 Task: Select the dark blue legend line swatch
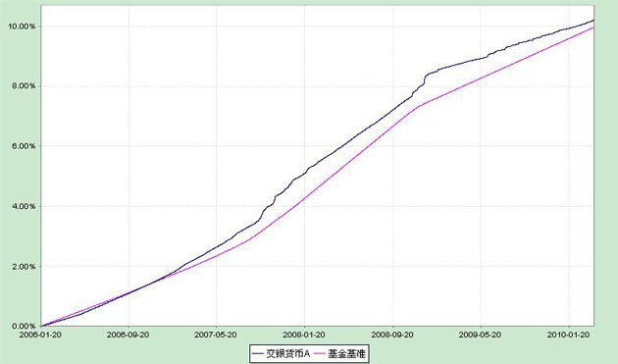pyautogui.click(x=257, y=354)
